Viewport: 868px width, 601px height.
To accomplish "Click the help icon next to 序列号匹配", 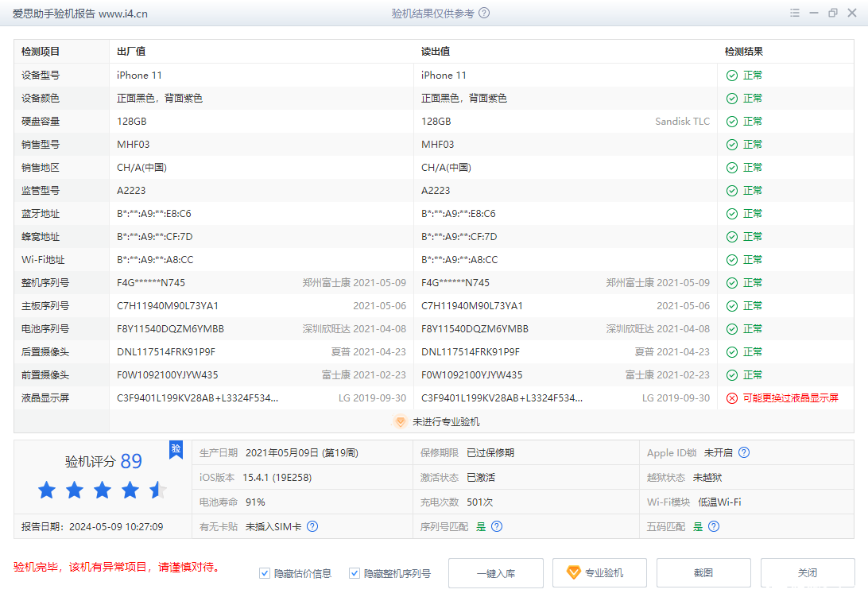I will 497,526.
